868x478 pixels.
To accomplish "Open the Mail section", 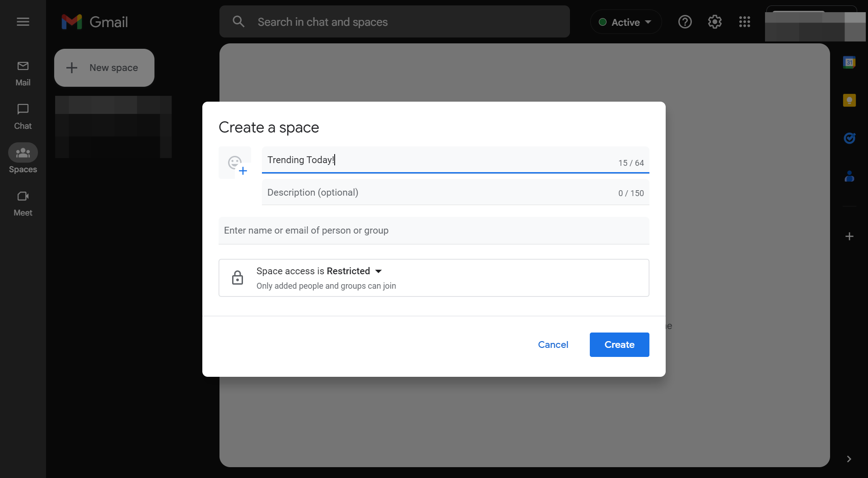I will (23, 74).
